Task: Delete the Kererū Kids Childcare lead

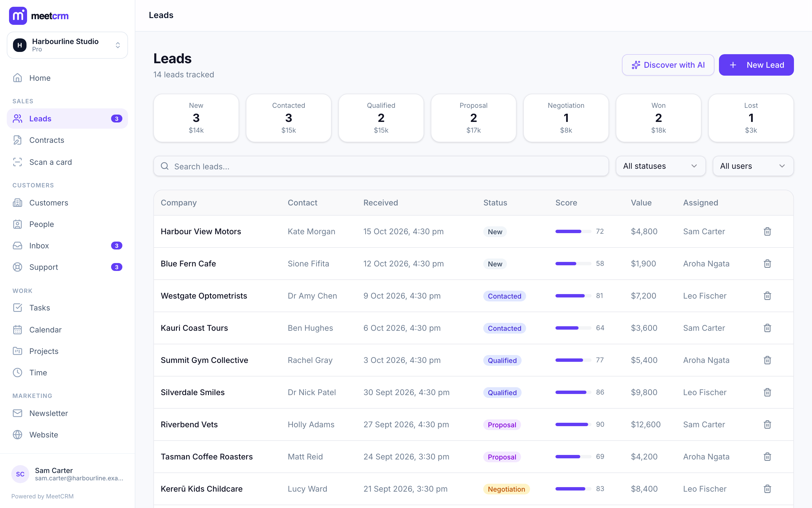Action: [x=767, y=489]
